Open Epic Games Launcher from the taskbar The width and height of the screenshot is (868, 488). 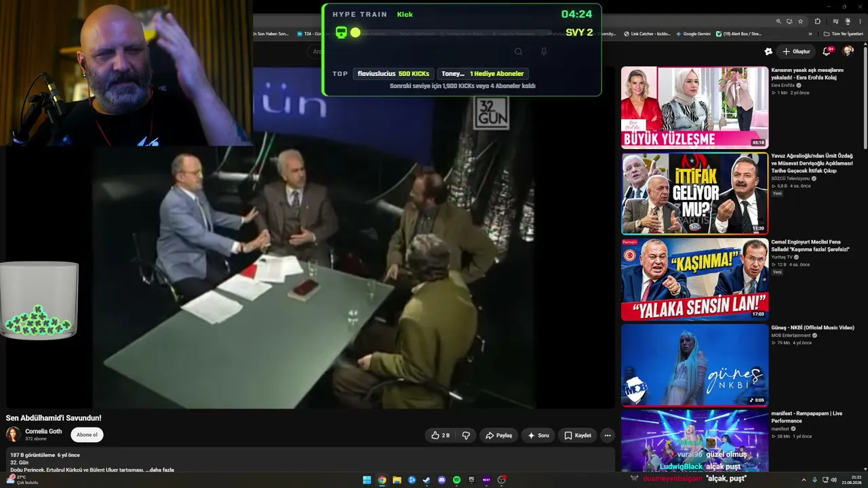coord(471,480)
